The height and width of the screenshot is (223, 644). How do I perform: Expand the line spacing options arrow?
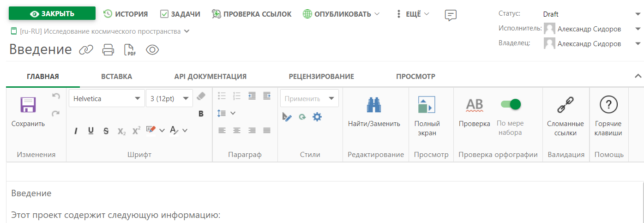[x=233, y=113]
